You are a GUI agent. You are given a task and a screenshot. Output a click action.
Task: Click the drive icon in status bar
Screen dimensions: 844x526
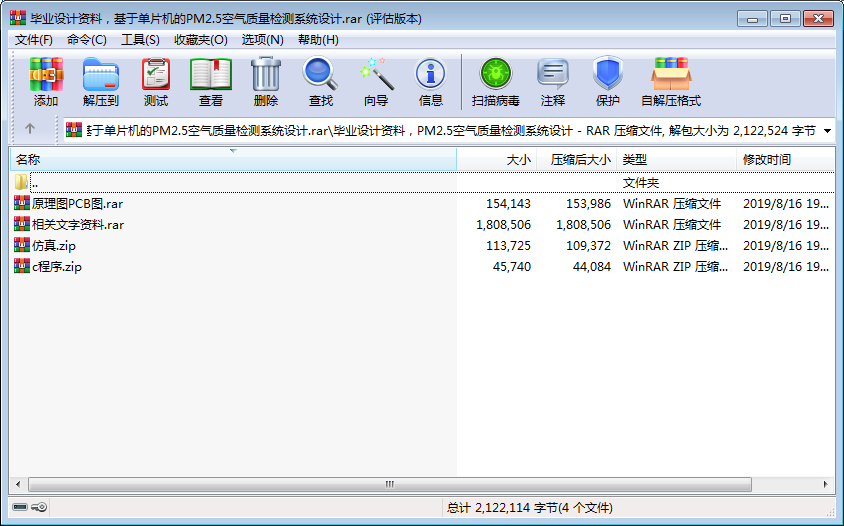point(20,507)
